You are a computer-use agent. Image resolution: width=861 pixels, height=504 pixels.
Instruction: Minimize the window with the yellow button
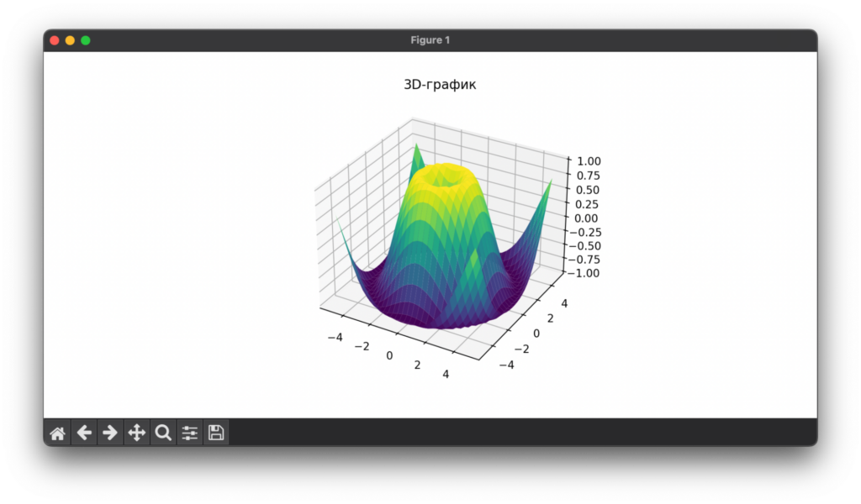pos(69,39)
